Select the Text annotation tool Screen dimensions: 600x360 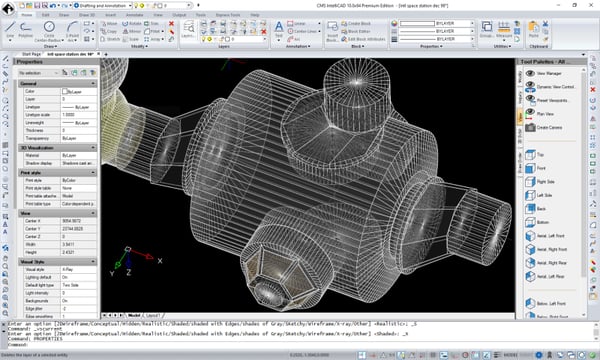[279, 29]
